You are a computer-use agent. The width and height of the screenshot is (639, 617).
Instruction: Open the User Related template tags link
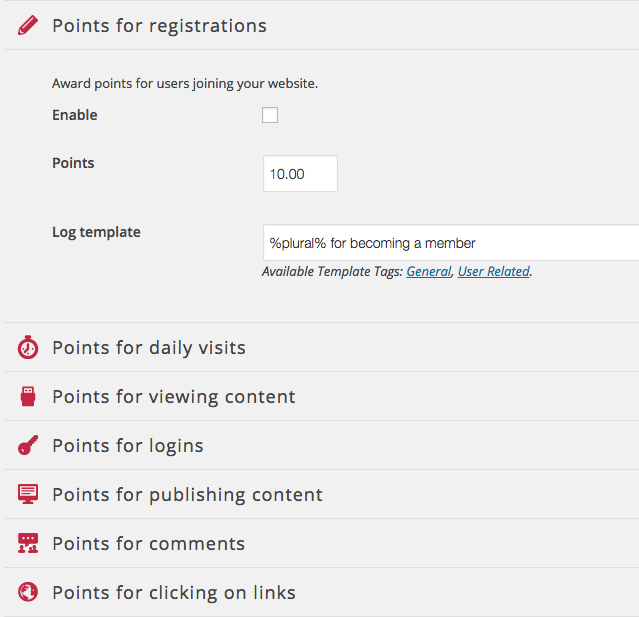[x=494, y=271]
